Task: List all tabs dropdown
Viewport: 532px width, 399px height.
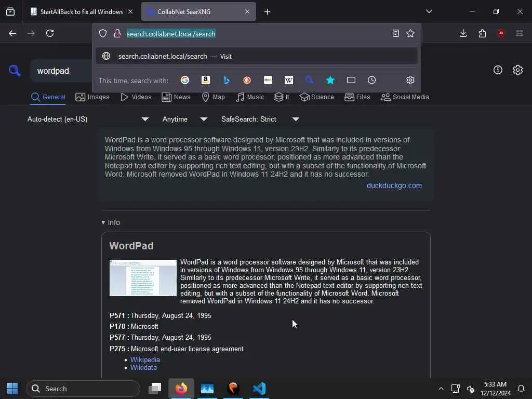Action: click(429, 11)
